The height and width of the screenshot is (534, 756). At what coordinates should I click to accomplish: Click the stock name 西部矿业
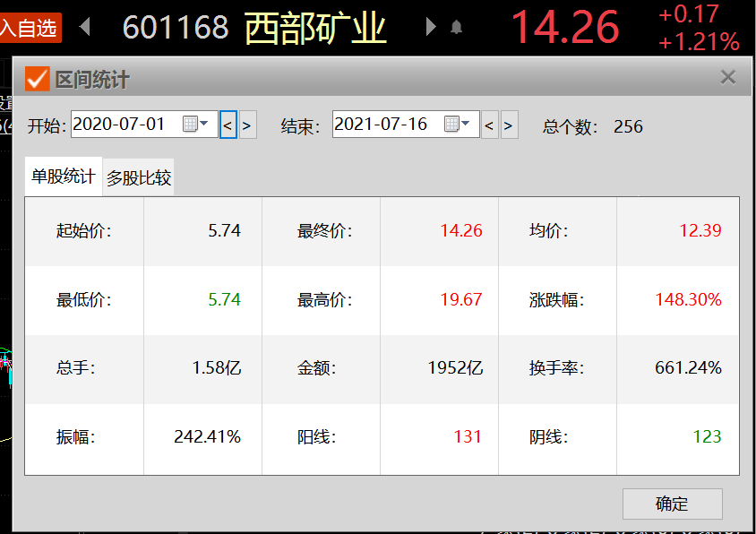coord(315,28)
